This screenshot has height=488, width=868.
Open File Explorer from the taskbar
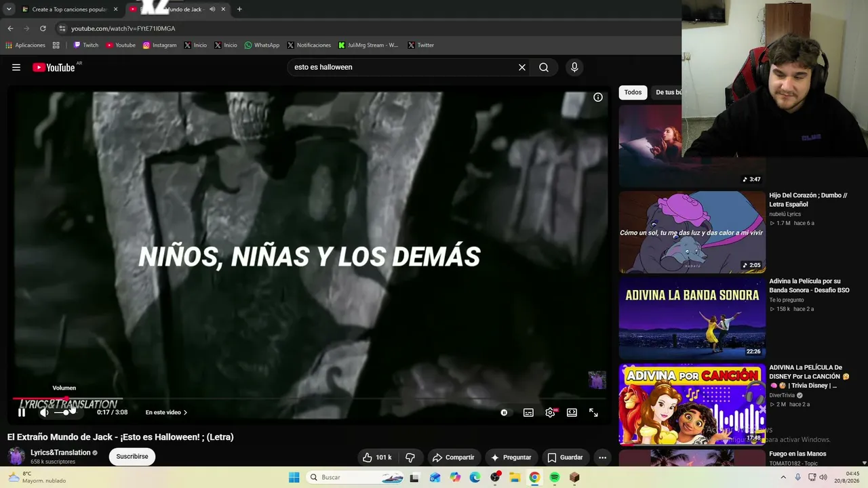[515, 477]
